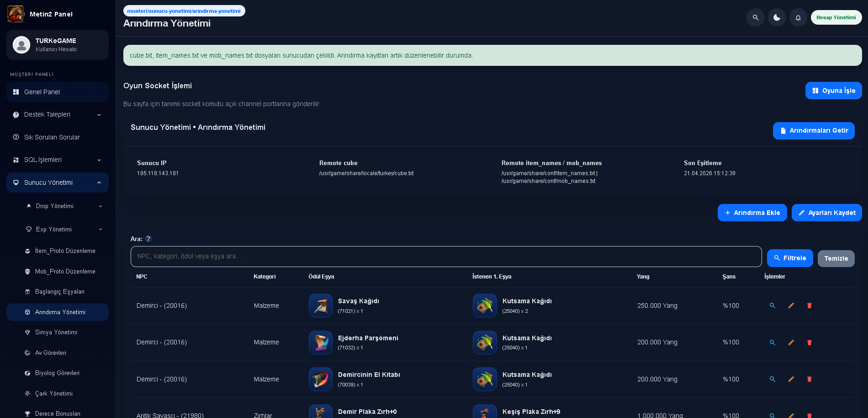Image resolution: width=868 pixels, height=418 pixels.
Task: Expand the Exp Yönetimi submenu
Action: pyautogui.click(x=64, y=229)
